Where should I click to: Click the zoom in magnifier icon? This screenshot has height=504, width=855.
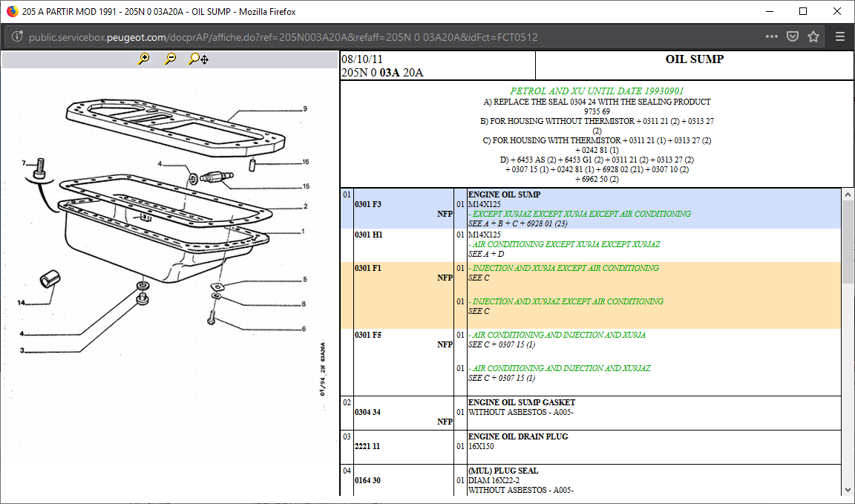[x=144, y=59]
